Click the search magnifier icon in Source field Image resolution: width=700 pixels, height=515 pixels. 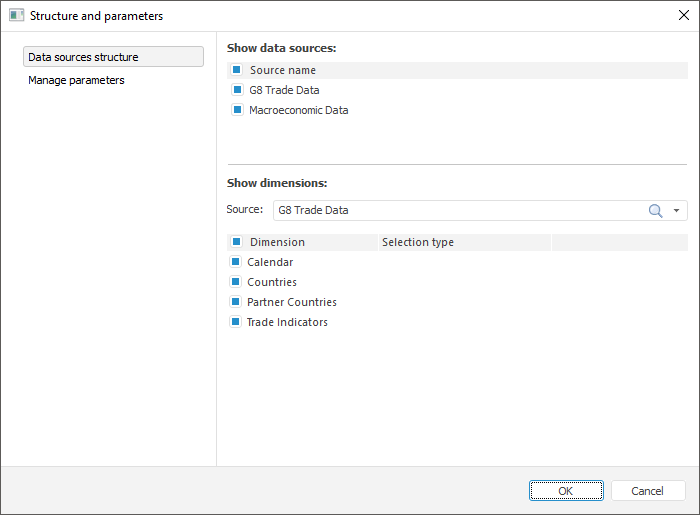(656, 210)
